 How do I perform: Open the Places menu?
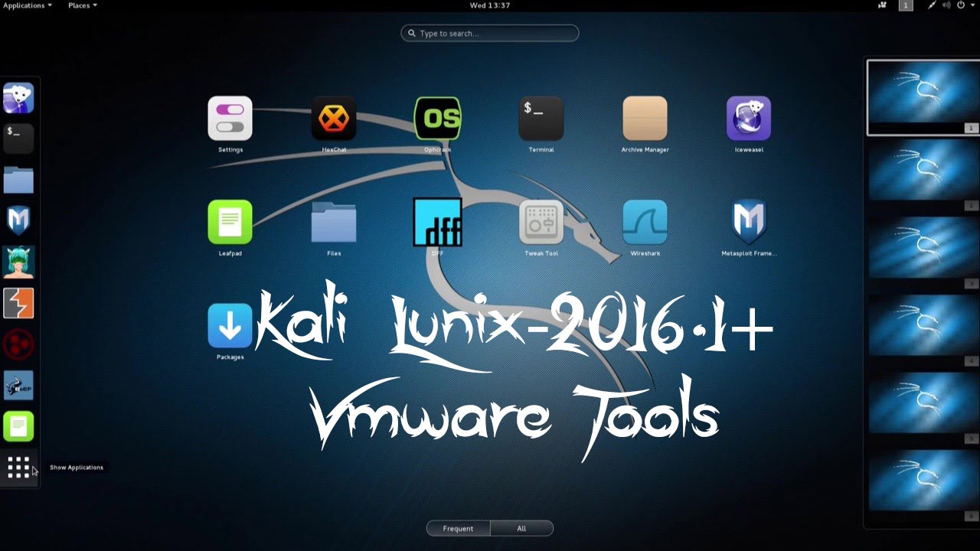82,5
